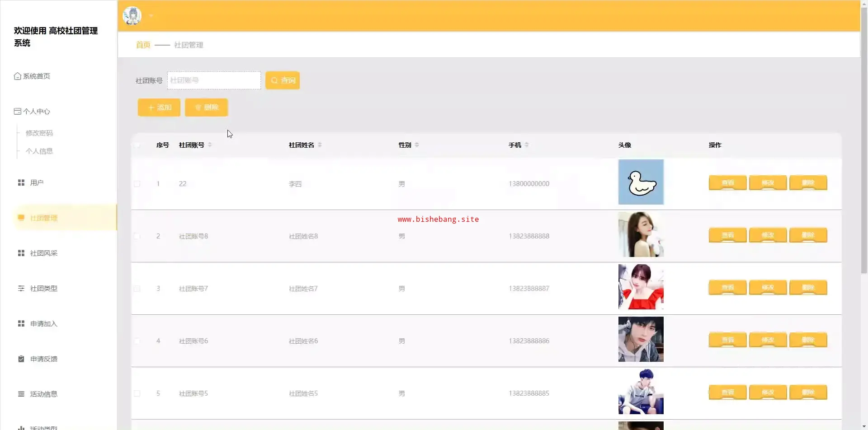The height and width of the screenshot is (430, 868).
Task: Click the 活动信息 list icon in sidebar
Action: pos(21,394)
